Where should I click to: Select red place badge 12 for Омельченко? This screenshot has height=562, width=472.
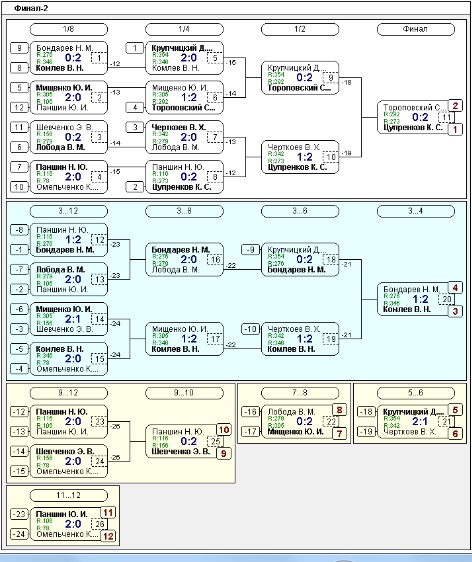[108, 536]
